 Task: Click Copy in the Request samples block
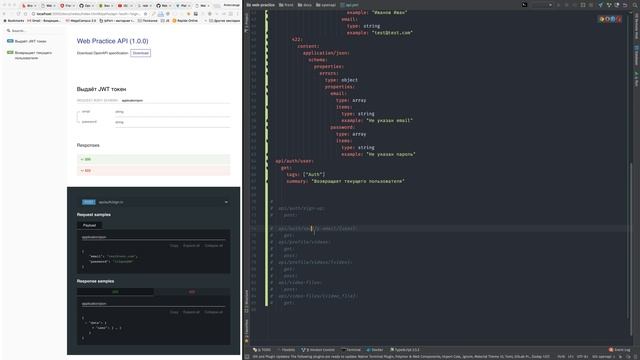coord(174,246)
